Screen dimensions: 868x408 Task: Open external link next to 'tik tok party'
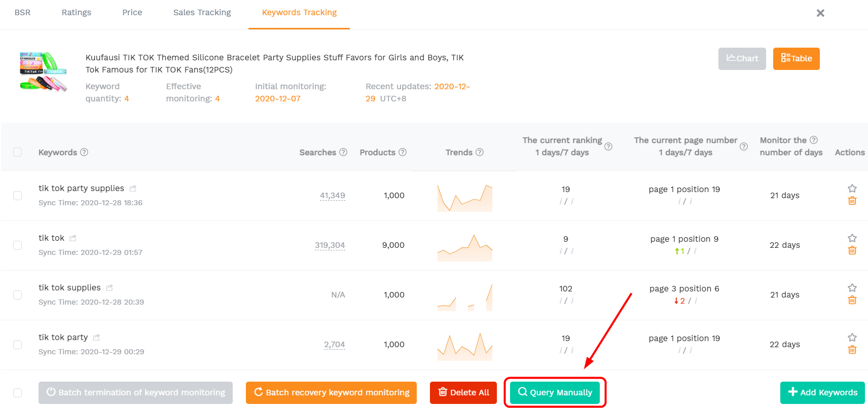pos(96,338)
